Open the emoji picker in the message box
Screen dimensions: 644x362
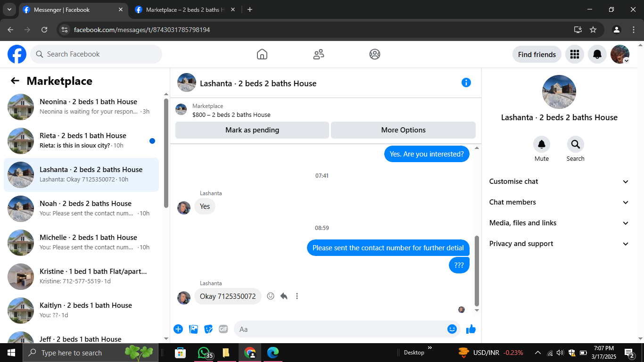pos(452,329)
